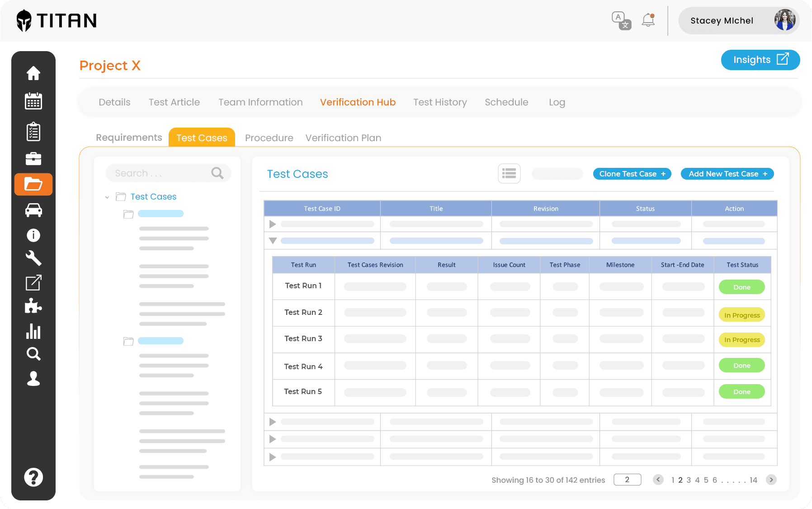Click the notification bell icon
The height and width of the screenshot is (509, 812).
(647, 20)
